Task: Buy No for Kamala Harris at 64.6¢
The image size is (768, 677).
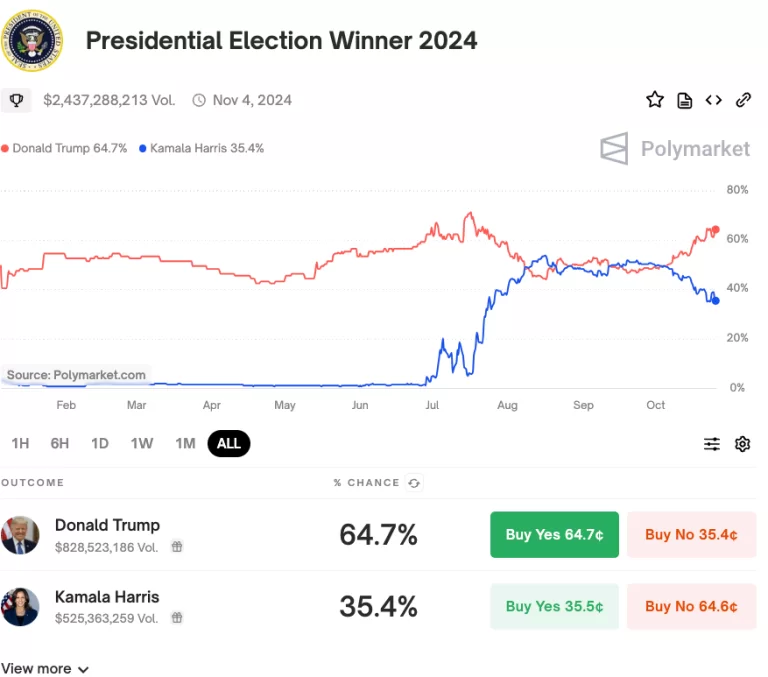Action: tap(691, 606)
